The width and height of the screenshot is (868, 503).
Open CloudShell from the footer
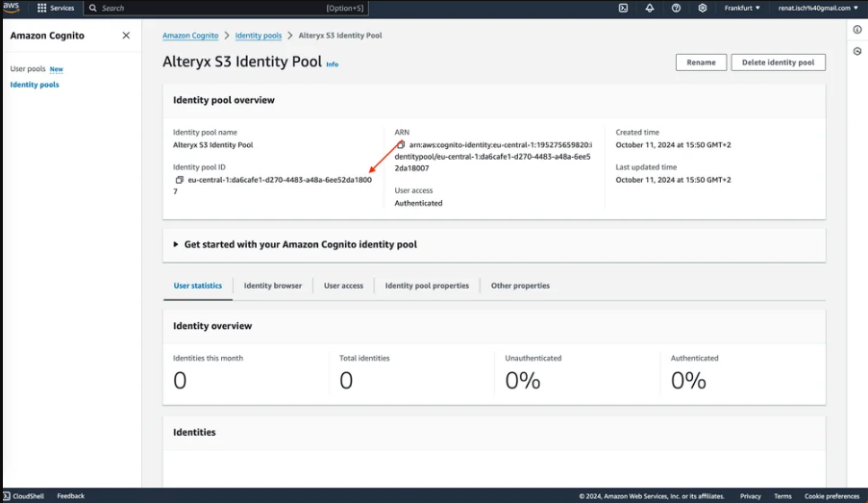click(x=23, y=496)
